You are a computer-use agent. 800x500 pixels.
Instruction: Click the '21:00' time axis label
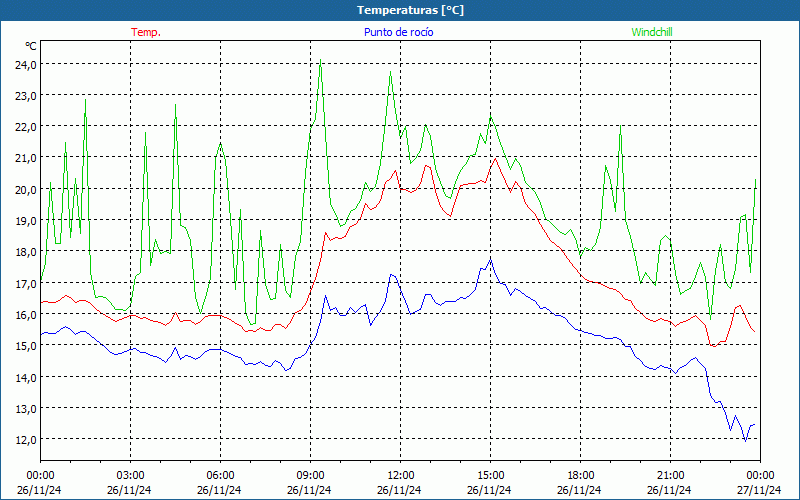pyautogui.click(x=670, y=475)
